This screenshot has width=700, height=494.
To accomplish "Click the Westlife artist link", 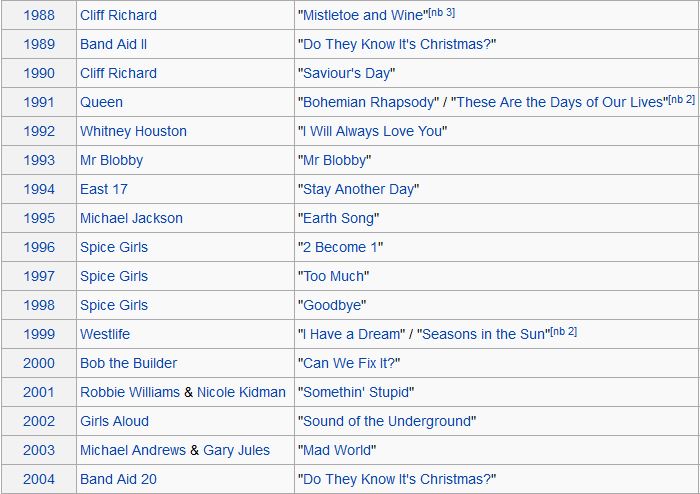I will point(105,334).
